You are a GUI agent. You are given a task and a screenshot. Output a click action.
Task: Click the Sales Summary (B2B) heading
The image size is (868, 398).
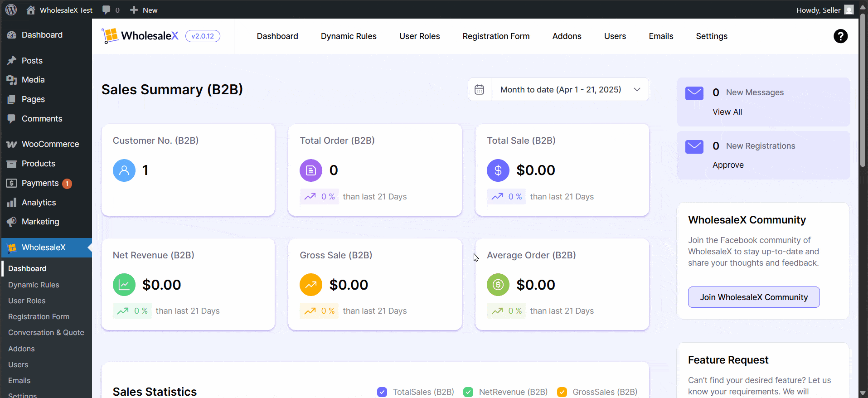point(172,89)
